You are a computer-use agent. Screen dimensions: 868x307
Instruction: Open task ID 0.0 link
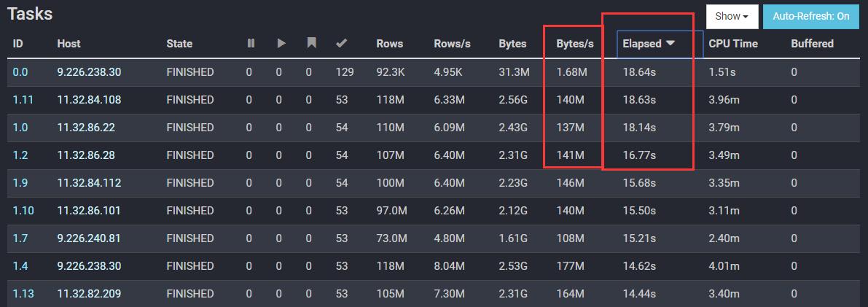tap(19, 72)
